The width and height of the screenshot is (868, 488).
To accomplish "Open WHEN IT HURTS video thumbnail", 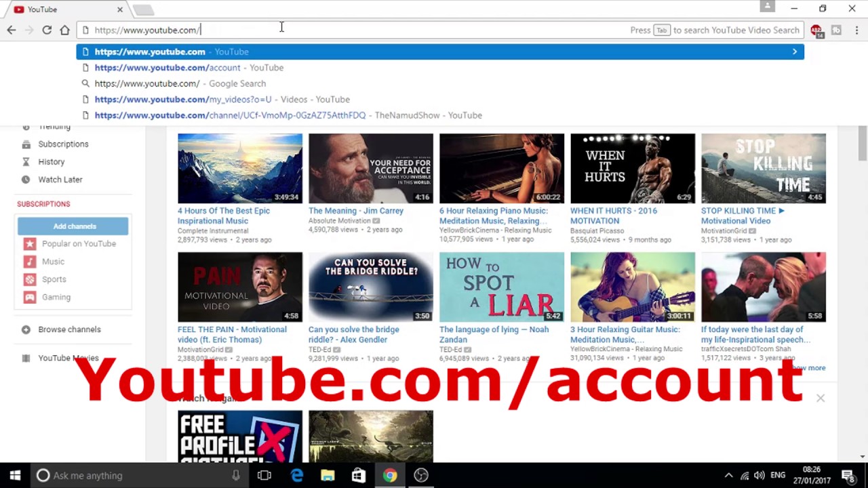I will (633, 168).
